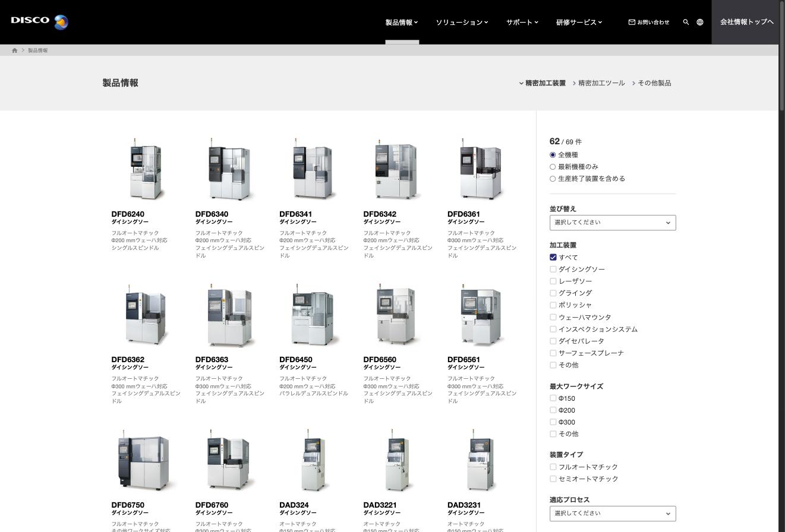Open the globe language selector

click(x=700, y=22)
